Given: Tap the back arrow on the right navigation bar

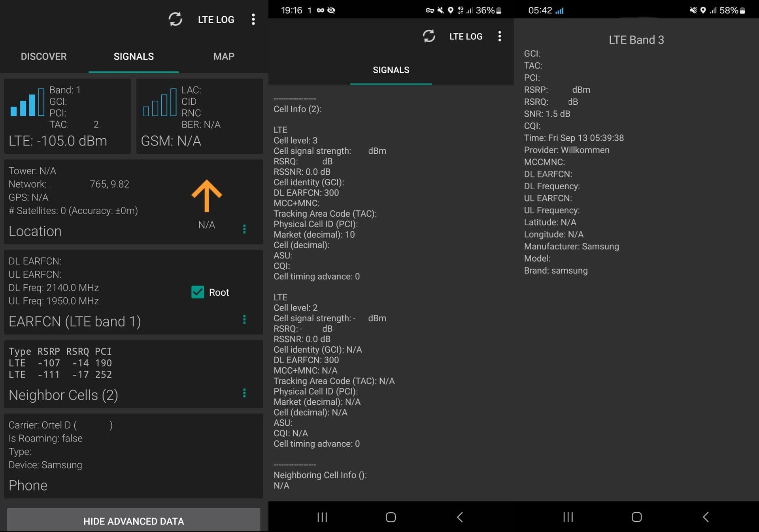Looking at the screenshot, I should coord(706,517).
